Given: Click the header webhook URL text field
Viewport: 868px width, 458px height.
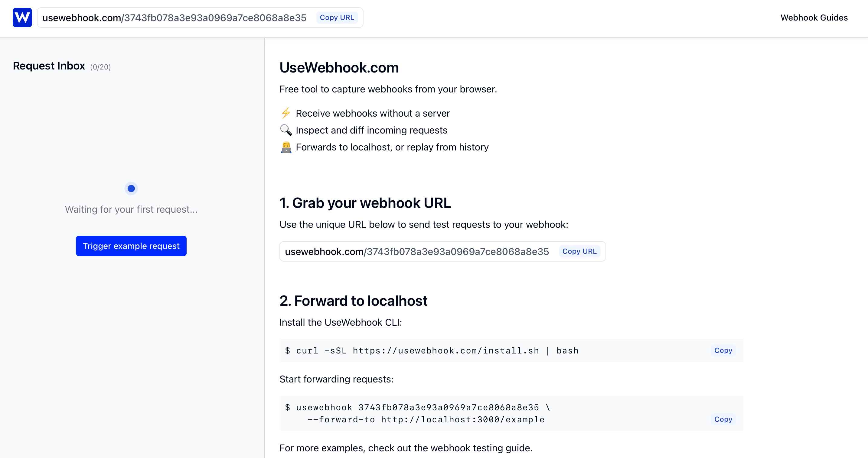Looking at the screenshot, I should (200, 18).
